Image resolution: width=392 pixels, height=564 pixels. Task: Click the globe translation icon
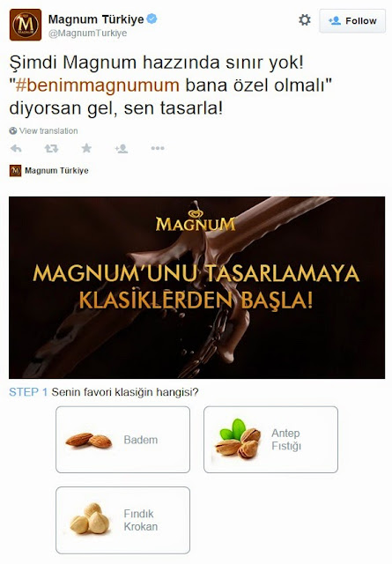click(13, 131)
